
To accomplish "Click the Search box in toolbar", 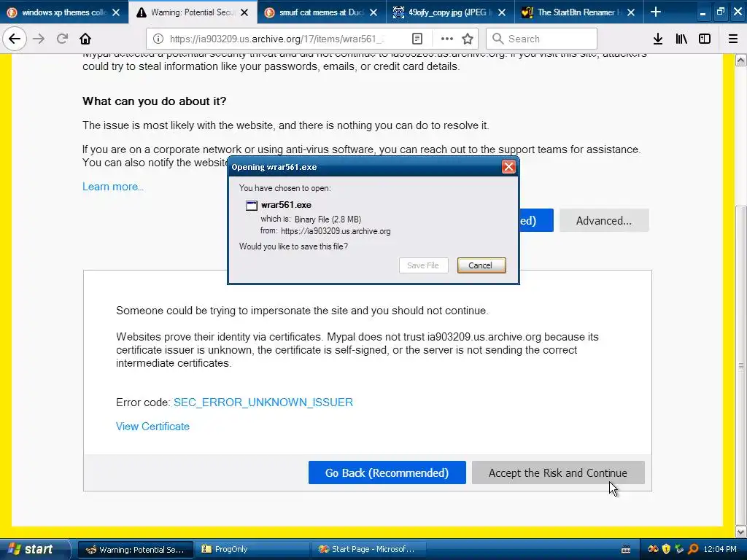I will [x=542, y=39].
